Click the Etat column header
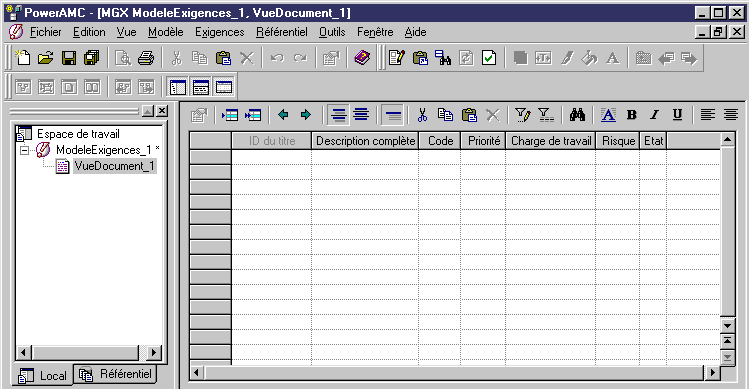The width and height of the screenshot is (749, 389). [653, 141]
